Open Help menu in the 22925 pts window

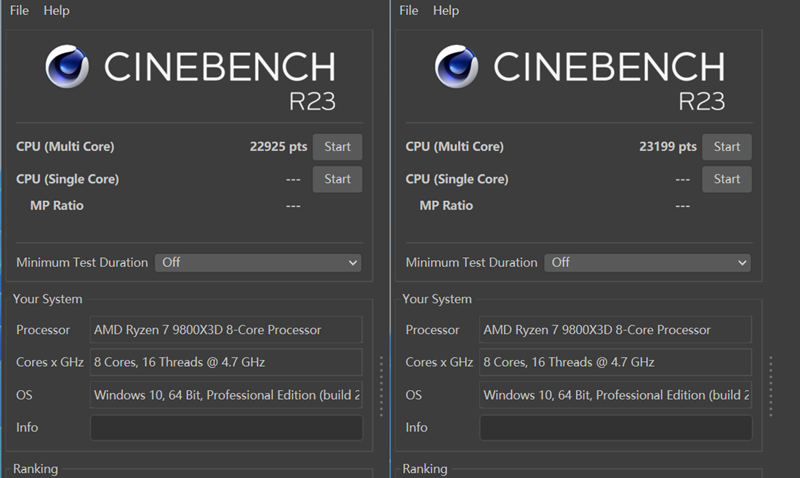click(57, 10)
